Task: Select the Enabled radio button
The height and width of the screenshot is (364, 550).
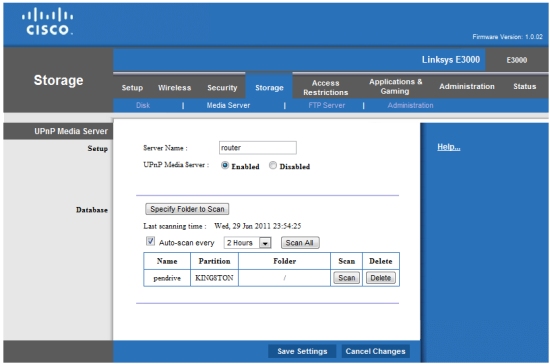Action: pyautogui.click(x=225, y=165)
